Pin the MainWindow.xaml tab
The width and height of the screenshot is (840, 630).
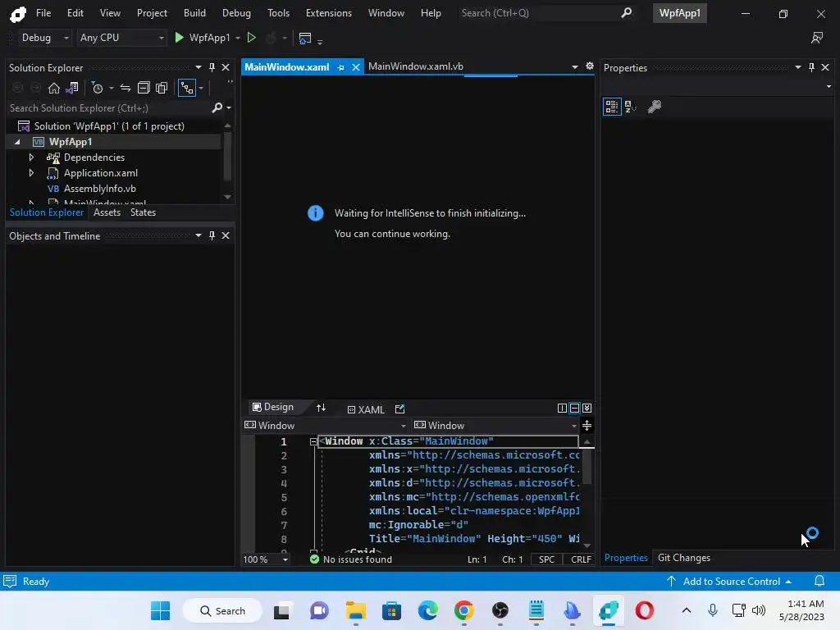click(340, 67)
